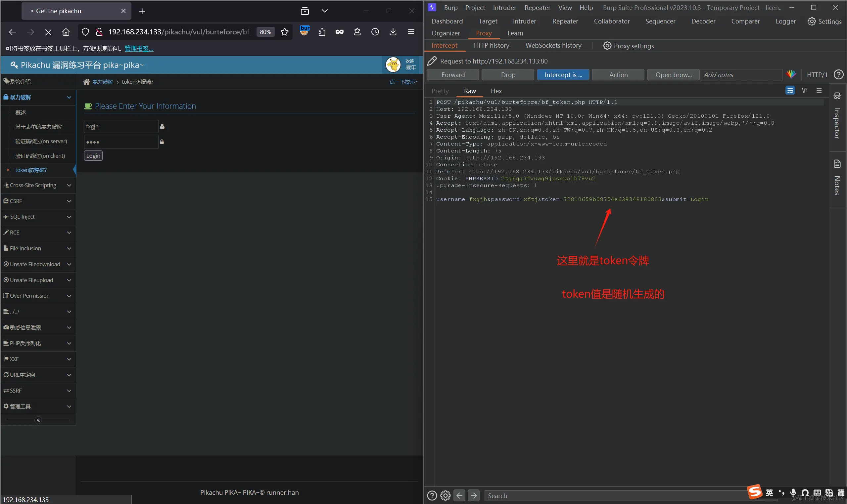Click the password field on the Pikachu form
The image size is (847, 504).
pyautogui.click(x=121, y=142)
